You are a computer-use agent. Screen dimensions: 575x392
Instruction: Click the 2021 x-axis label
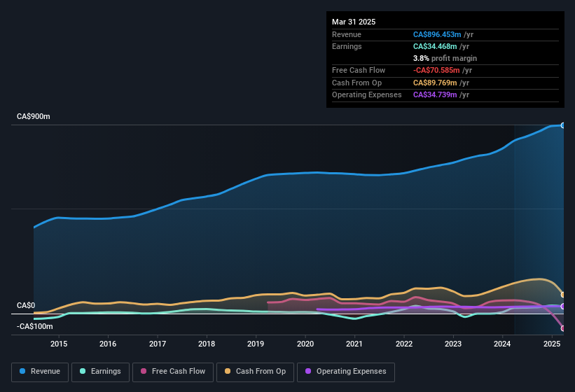354,344
